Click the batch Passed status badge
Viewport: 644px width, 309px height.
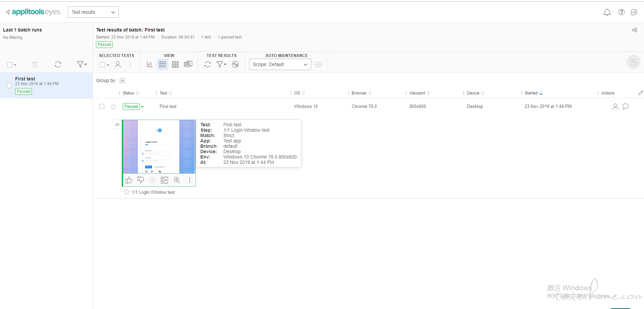(104, 45)
